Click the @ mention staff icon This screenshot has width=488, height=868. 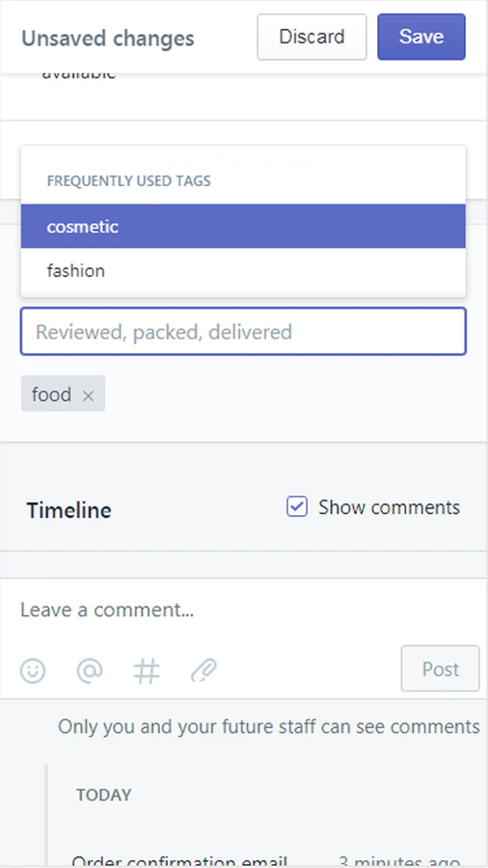[90, 670]
